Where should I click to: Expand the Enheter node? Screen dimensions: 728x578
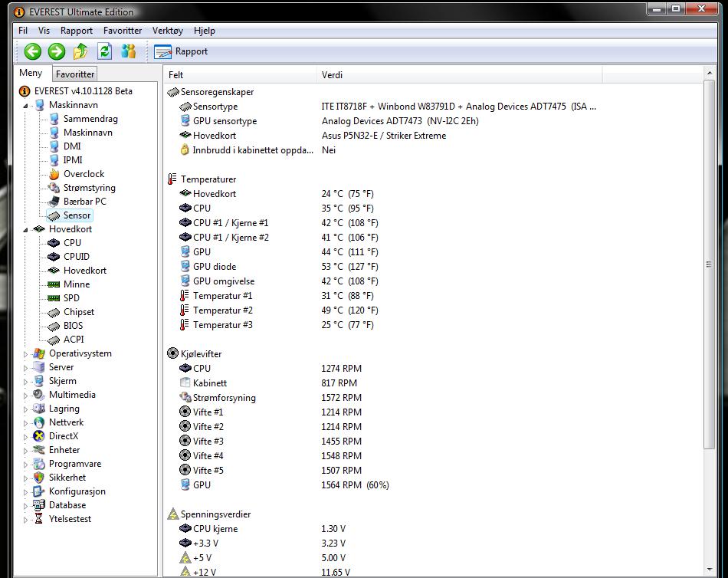[x=25, y=451]
